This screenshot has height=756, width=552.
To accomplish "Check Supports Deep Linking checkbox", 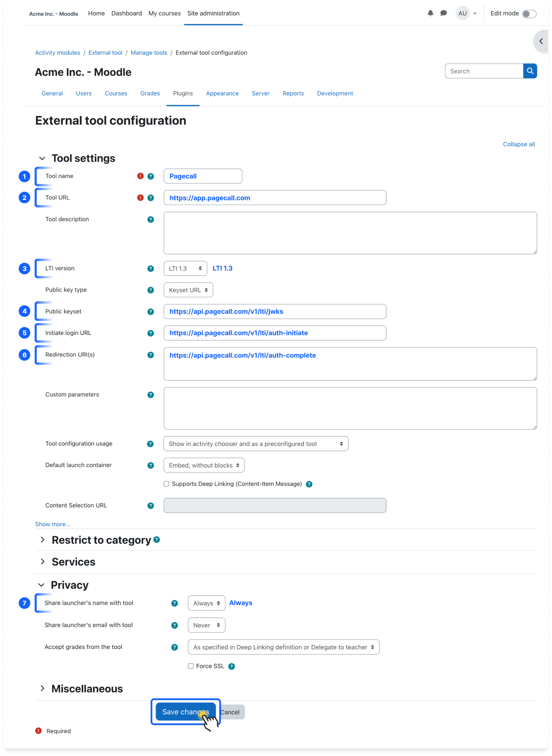I will pos(166,484).
